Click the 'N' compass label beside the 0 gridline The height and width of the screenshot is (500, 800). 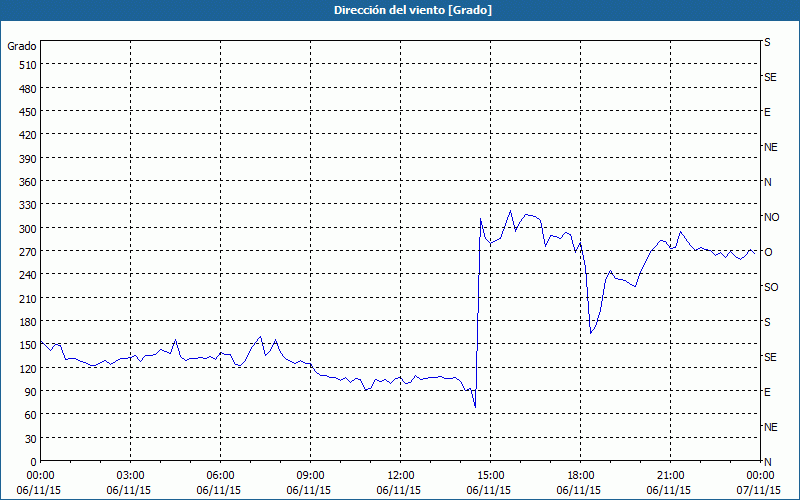(767, 462)
